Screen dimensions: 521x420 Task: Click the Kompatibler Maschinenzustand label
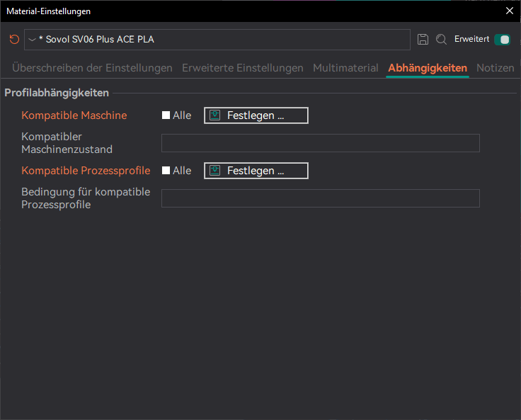tap(67, 143)
